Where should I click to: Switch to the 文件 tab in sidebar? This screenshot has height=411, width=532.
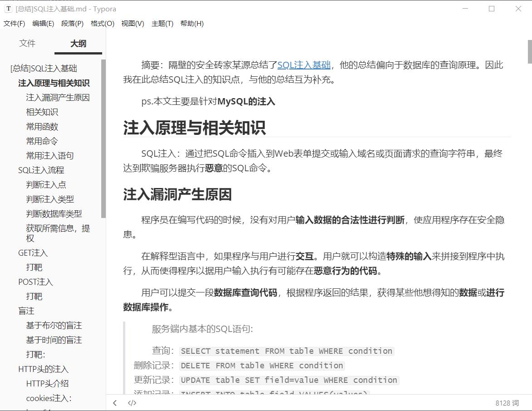point(27,43)
